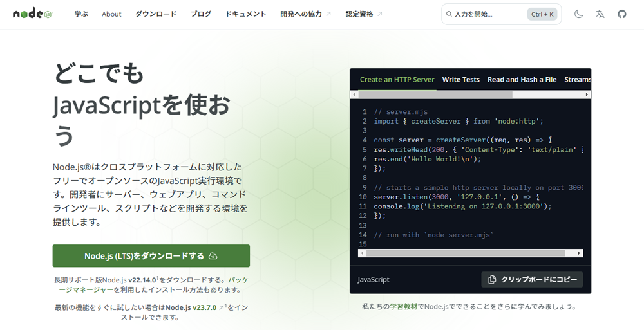
Task: Click code line '// server.mjs'
Action: 401,112
